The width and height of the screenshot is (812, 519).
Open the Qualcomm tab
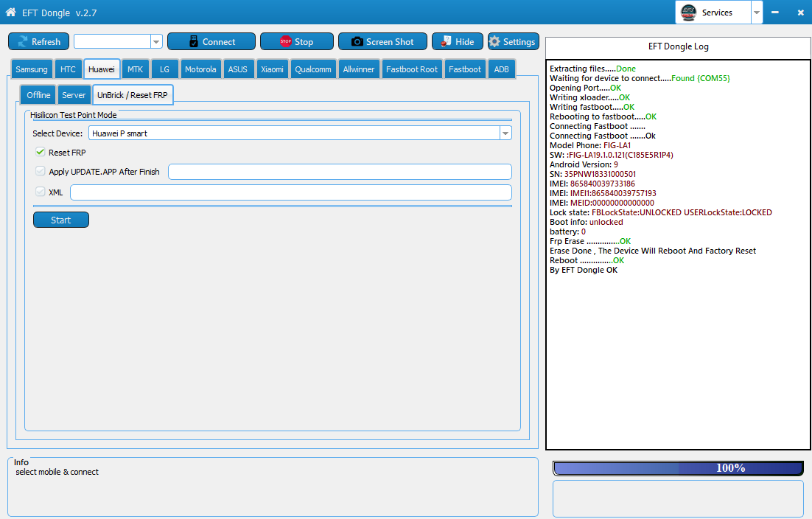coord(312,69)
